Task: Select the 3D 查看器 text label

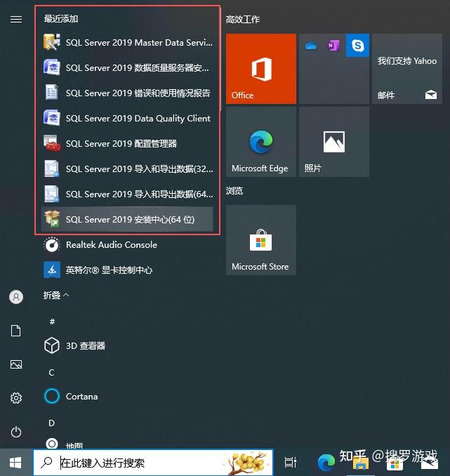Action: point(86,346)
